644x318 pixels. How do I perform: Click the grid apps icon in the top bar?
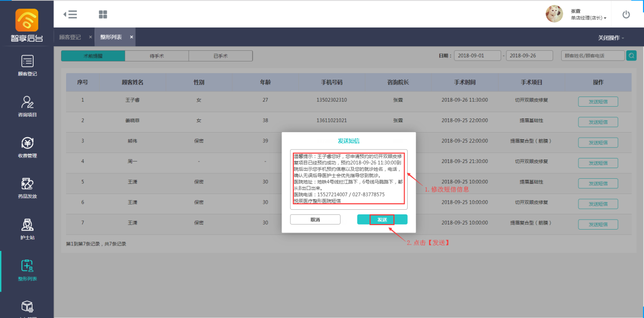pos(103,14)
